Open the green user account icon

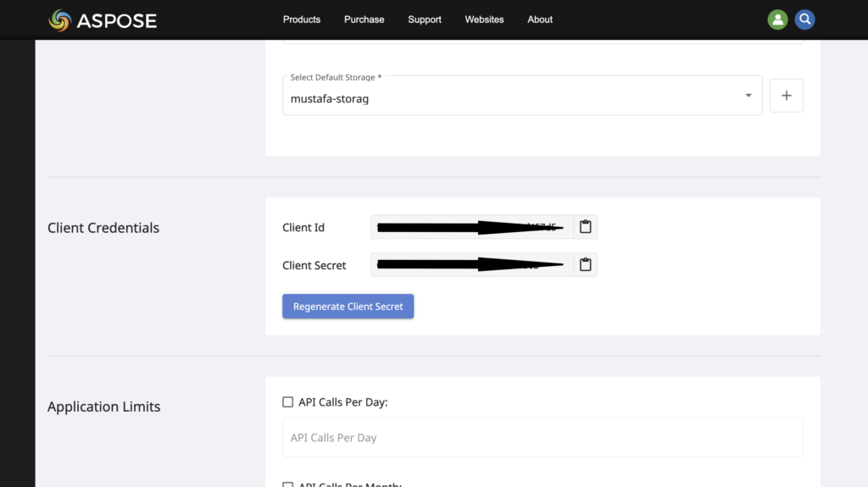777,19
